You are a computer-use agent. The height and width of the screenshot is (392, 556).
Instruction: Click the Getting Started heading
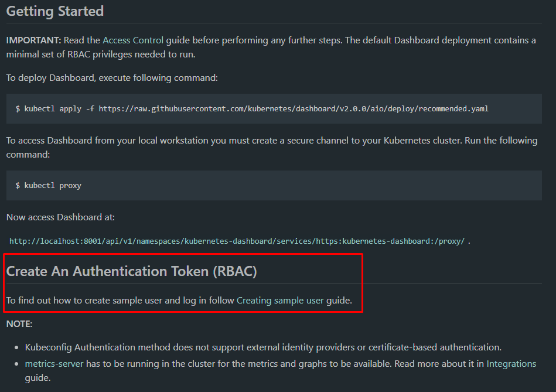pyautogui.click(x=54, y=11)
